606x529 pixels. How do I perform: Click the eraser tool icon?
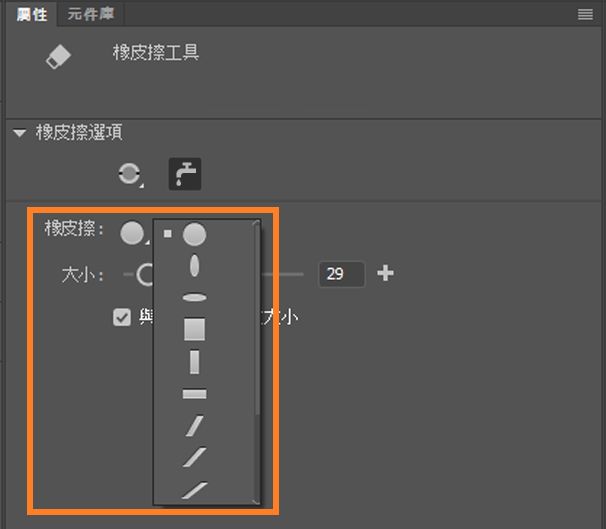pyautogui.click(x=58, y=56)
